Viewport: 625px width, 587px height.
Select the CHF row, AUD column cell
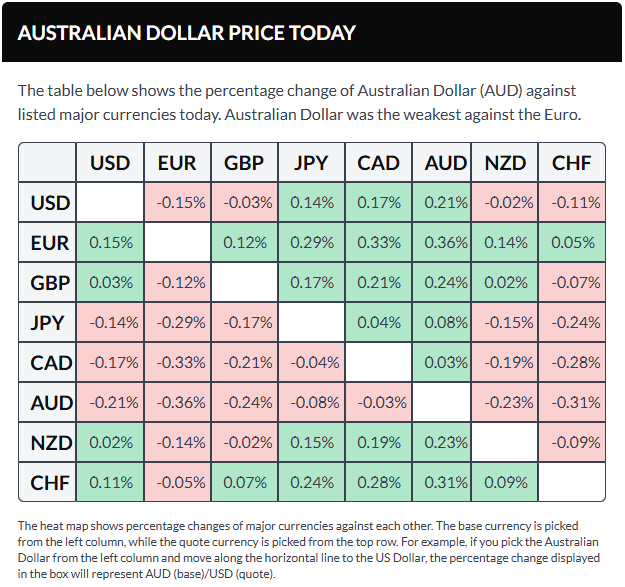pyautogui.click(x=445, y=482)
